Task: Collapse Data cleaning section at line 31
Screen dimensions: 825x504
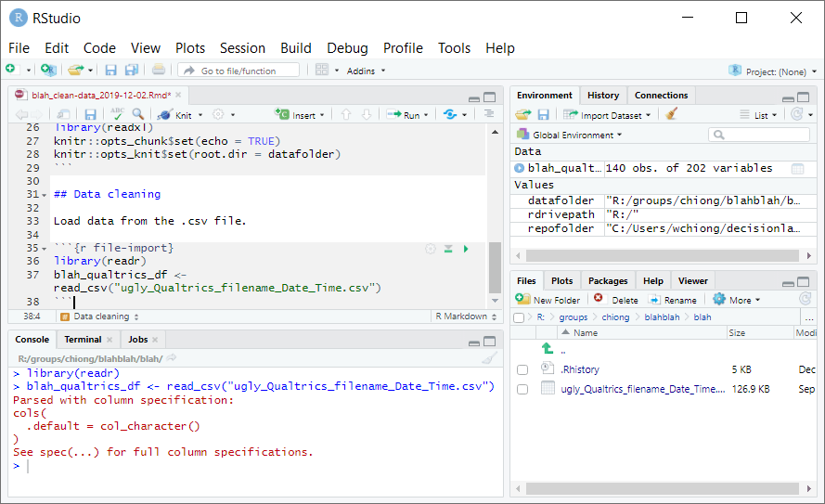Action: (45, 195)
